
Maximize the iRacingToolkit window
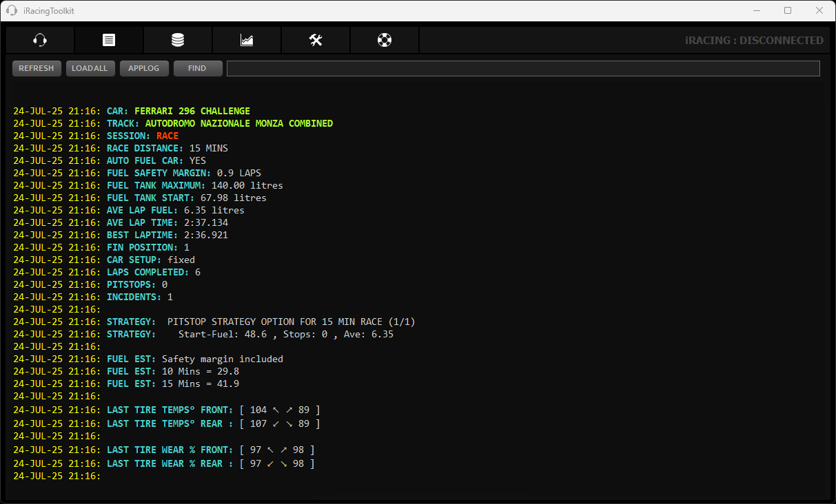tap(788, 10)
